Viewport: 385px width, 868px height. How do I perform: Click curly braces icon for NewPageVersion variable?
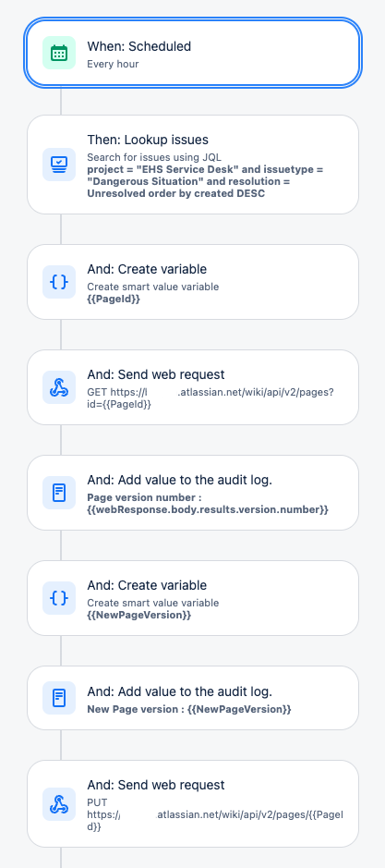click(59, 598)
